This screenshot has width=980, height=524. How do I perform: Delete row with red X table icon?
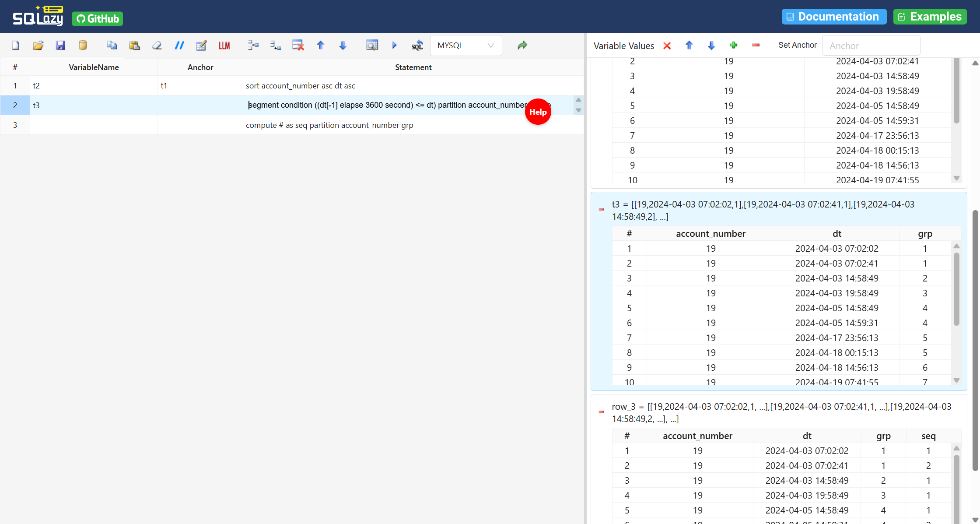point(298,45)
